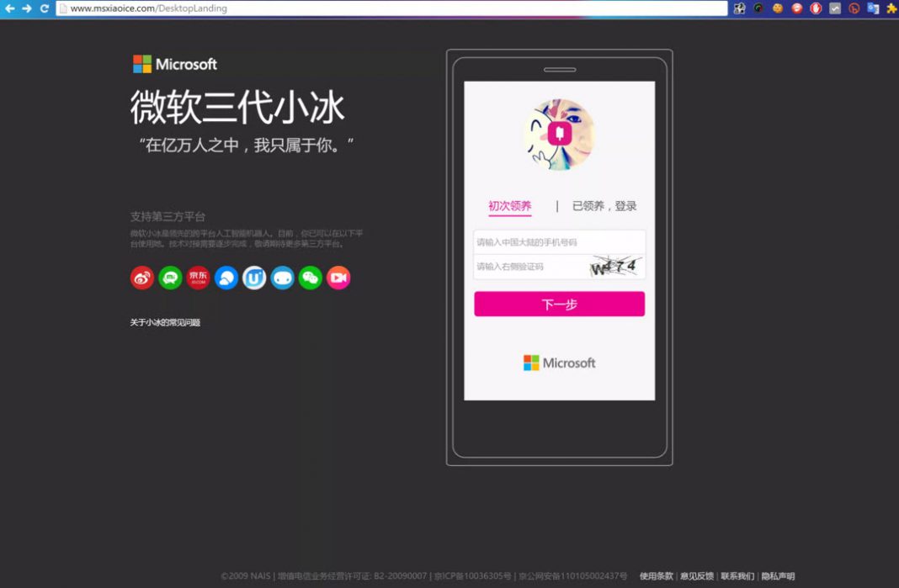Open the pink video camera platform icon

tap(338, 278)
